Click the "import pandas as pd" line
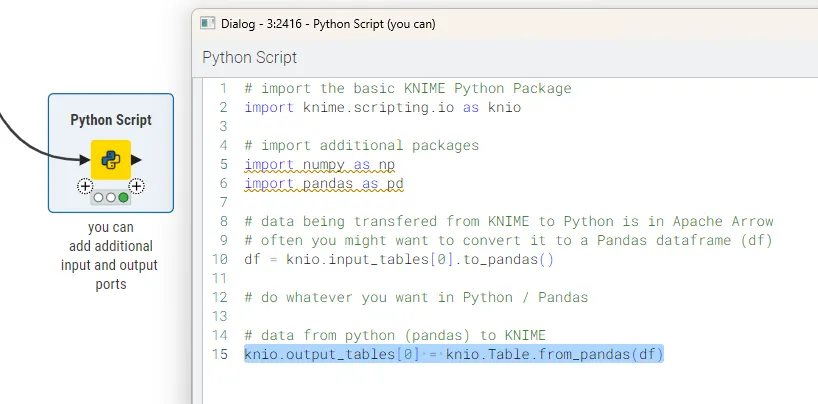The width and height of the screenshot is (818, 404). pos(324,183)
